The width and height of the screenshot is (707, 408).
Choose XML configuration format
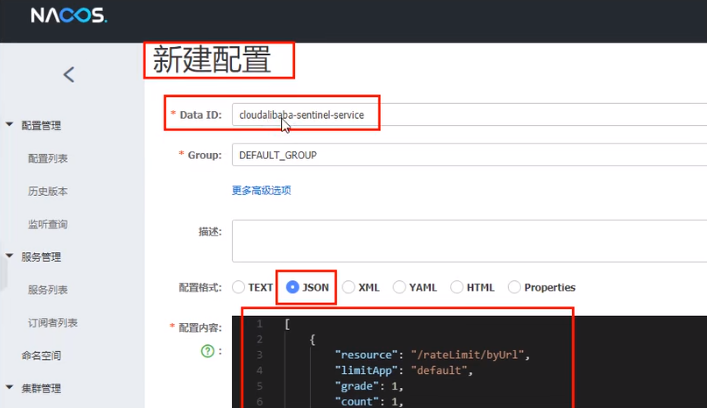tap(348, 287)
